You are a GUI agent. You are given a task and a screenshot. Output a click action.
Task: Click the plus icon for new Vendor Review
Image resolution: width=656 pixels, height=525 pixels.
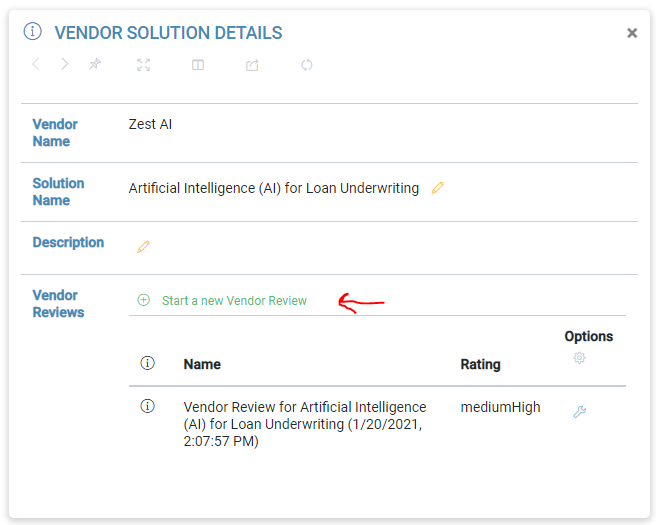(x=143, y=300)
